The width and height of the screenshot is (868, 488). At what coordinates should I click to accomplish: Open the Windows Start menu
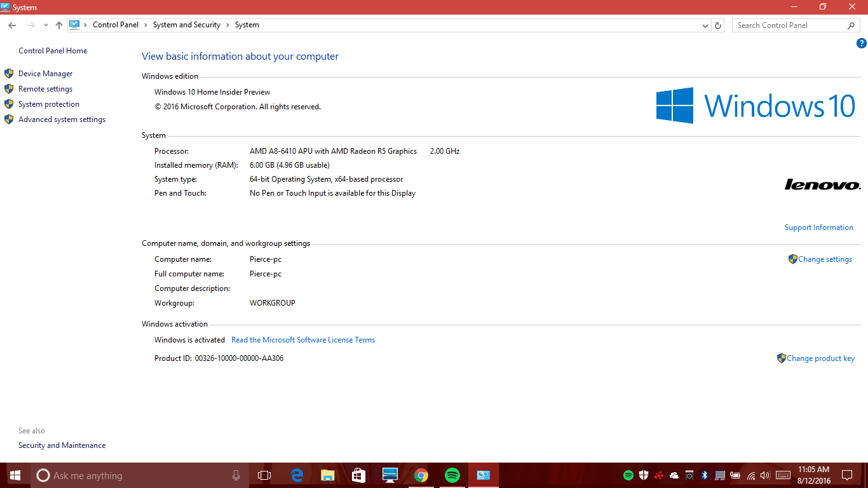tap(15, 475)
